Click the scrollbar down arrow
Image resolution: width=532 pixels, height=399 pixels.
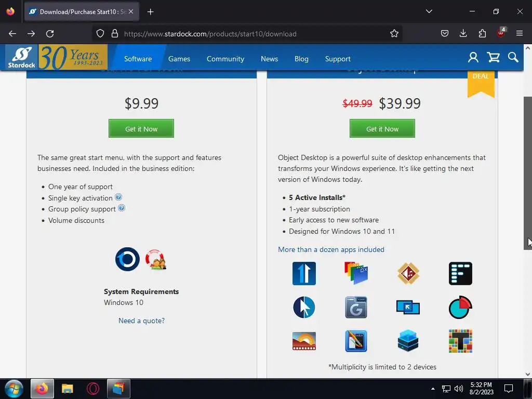(528, 375)
